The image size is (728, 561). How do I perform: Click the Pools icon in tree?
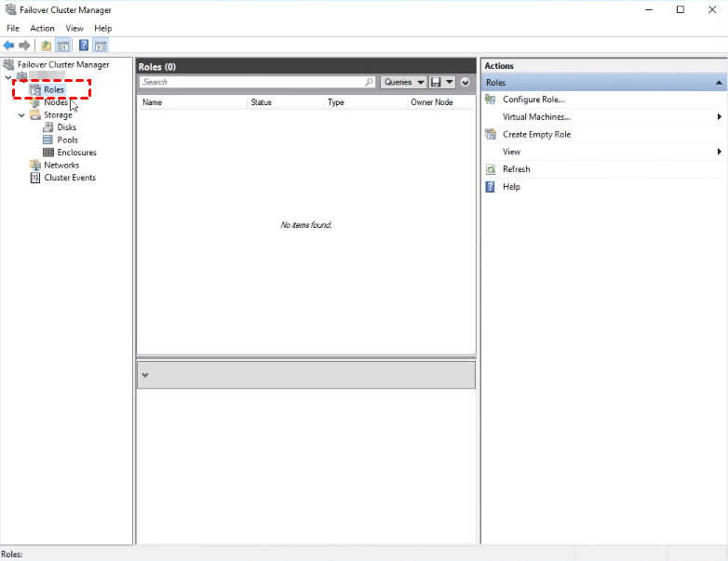(47, 140)
